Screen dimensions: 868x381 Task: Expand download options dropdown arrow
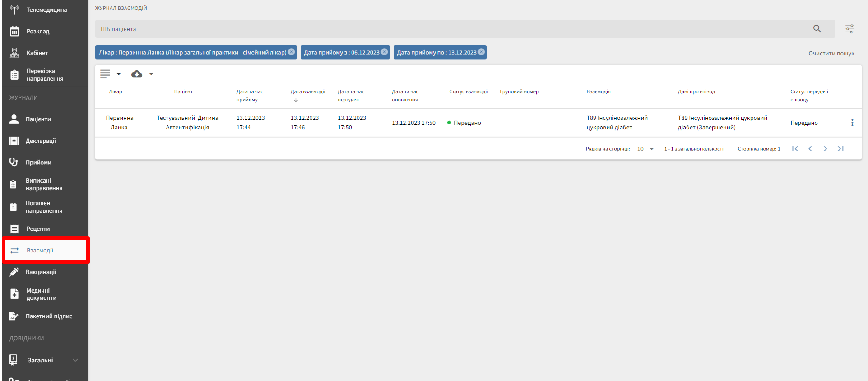coord(151,74)
